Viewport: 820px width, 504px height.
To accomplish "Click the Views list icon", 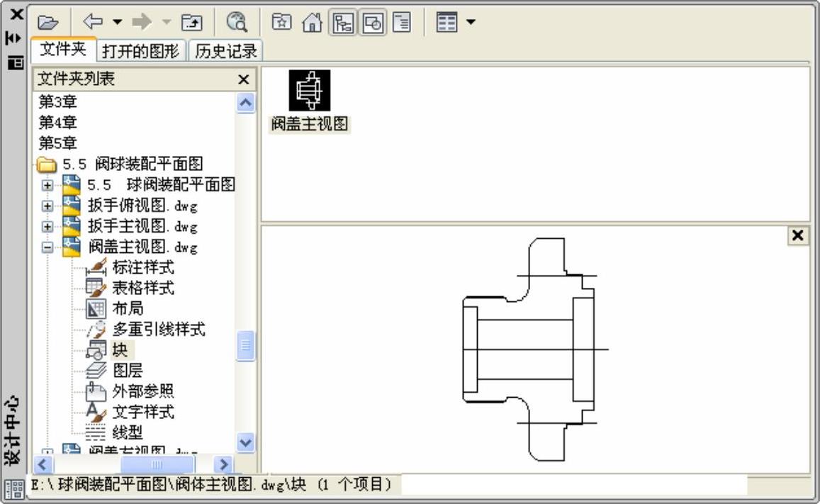I will point(446,23).
